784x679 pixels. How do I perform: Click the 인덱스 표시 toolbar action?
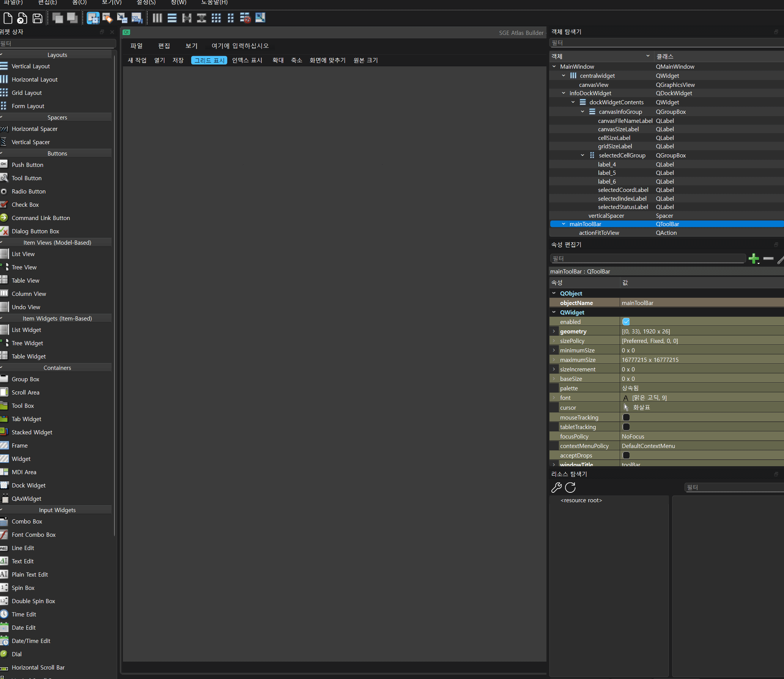click(x=247, y=60)
